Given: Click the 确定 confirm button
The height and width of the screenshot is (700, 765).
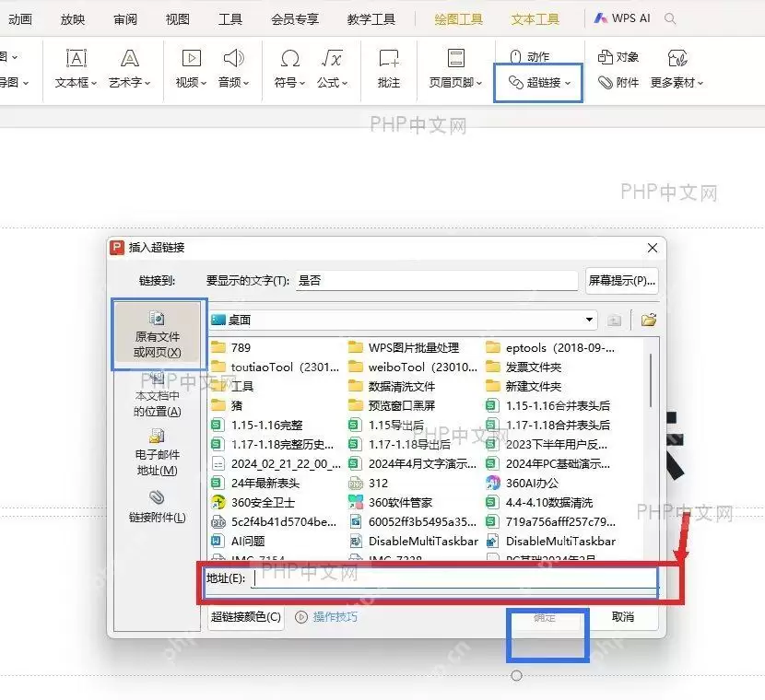Looking at the screenshot, I should pyautogui.click(x=545, y=618).
